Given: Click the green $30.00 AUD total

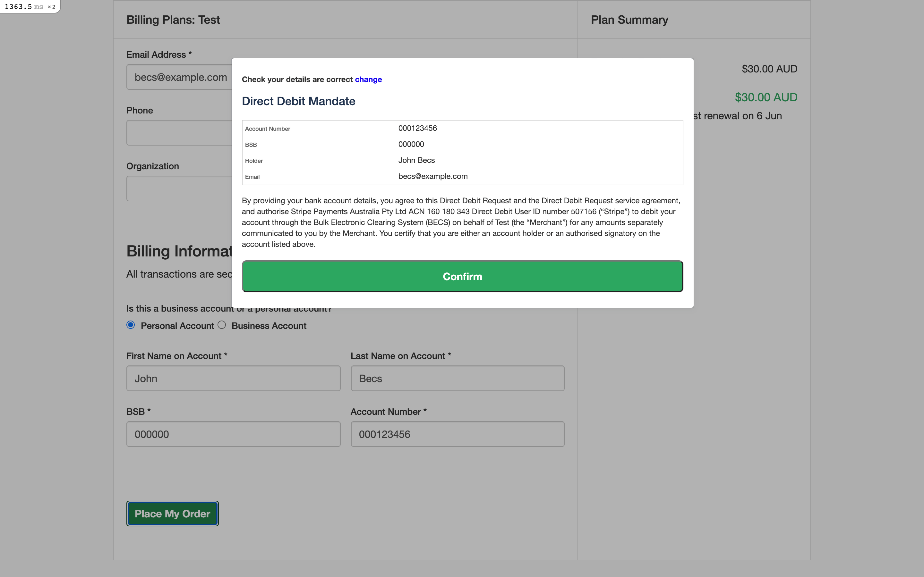Looking at the screenshot, I should click(x=766, y=97).
